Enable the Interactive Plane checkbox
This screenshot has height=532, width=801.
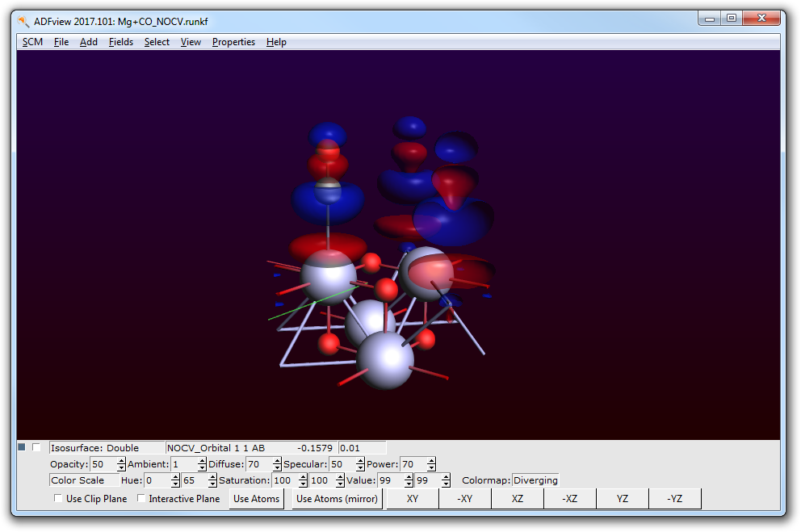pyautogui.click(x=141, y=498)
